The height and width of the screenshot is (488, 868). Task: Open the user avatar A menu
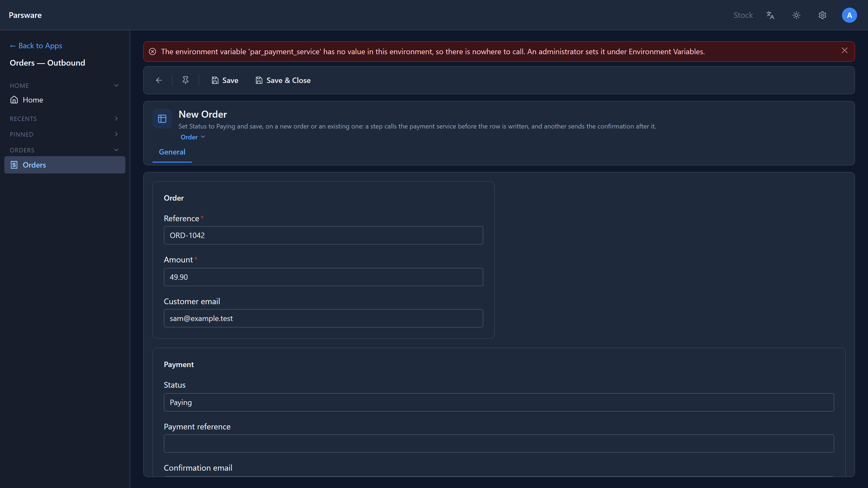(849, 15)
